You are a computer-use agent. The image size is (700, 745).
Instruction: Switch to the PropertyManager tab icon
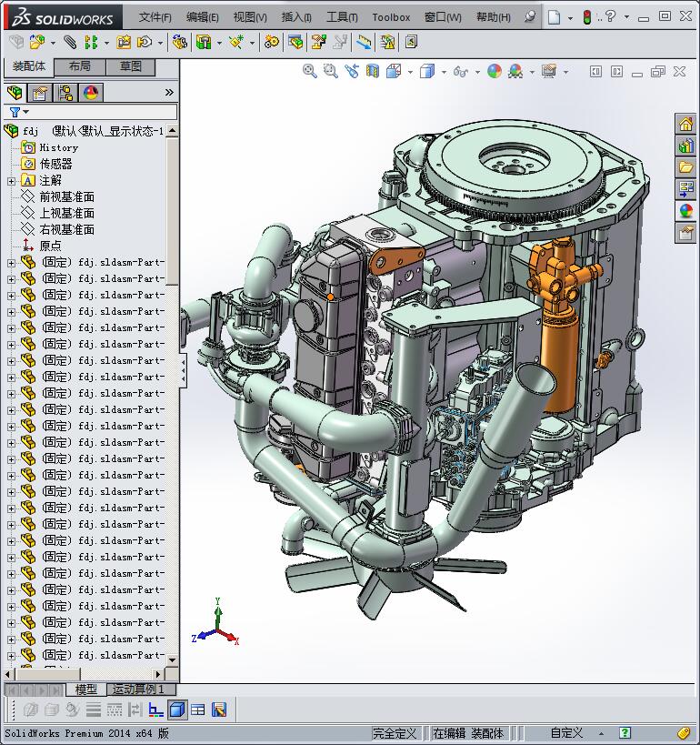coord(39,93)
